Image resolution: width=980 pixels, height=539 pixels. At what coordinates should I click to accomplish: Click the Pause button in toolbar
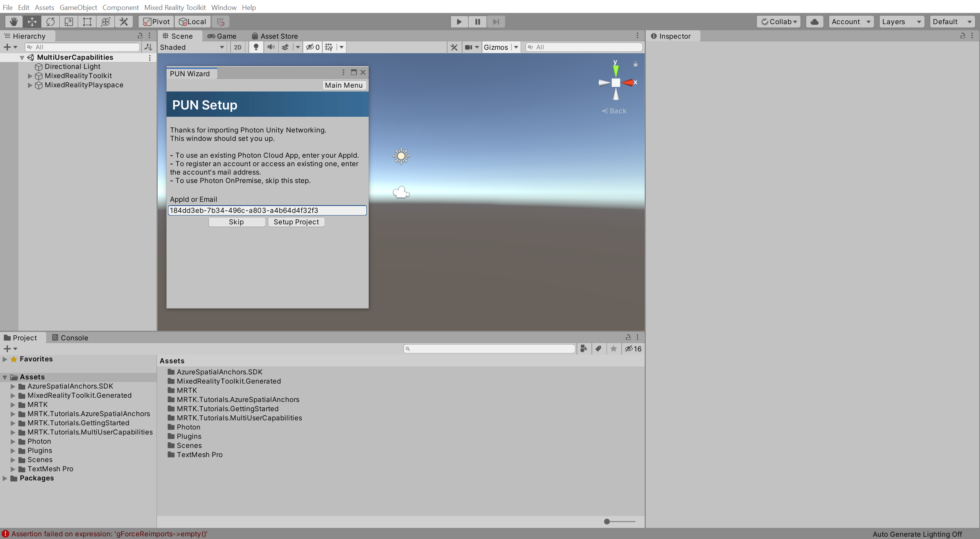click(477, 21)
